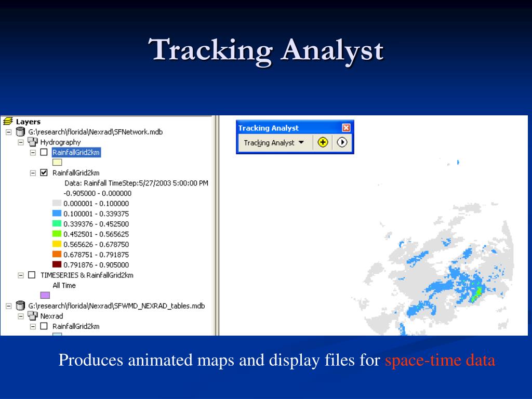
Task: Click the lime green 0.452501 - 0.565625 swatch
Action: tap(57, 233)
